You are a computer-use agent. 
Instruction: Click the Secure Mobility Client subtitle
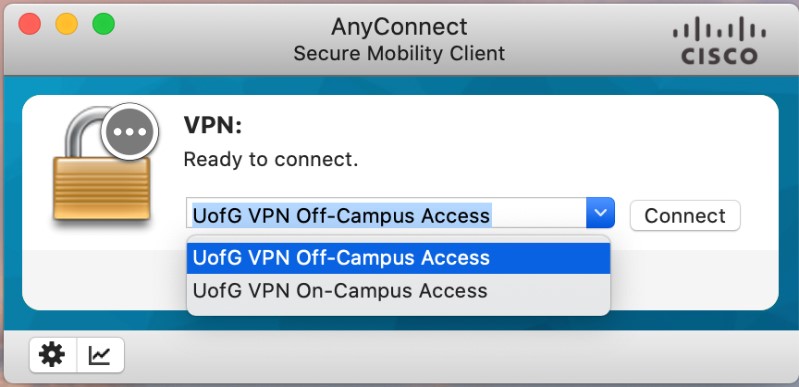[x=399, y=53]
